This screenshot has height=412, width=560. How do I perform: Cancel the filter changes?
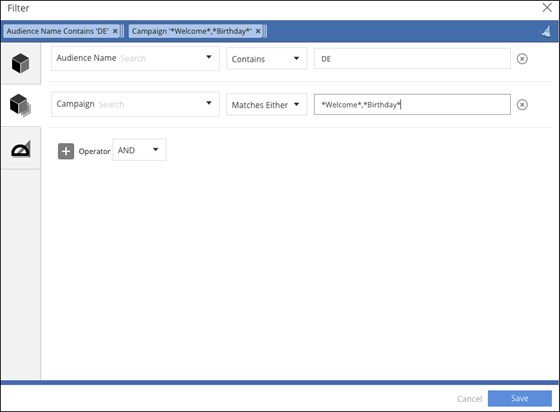coord(469,399)
